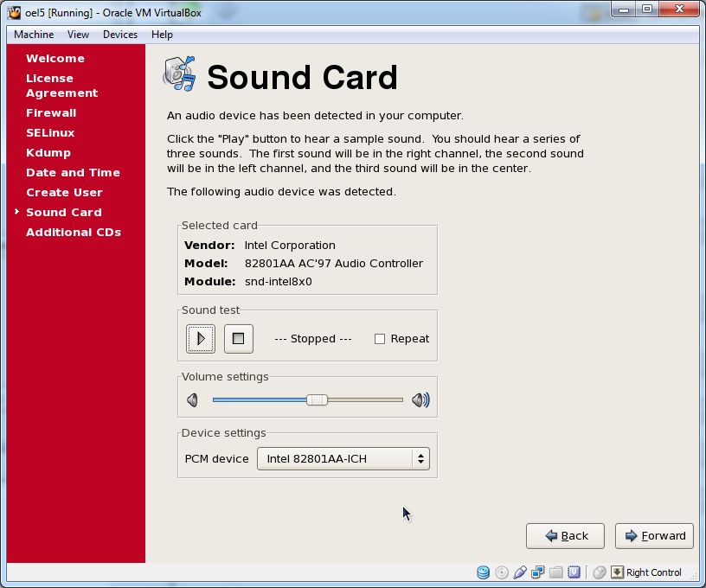Click the 'Intel Corporation' vendor value
The width and height of the screenshot is (706, 588).
click(x=290, y=246)
